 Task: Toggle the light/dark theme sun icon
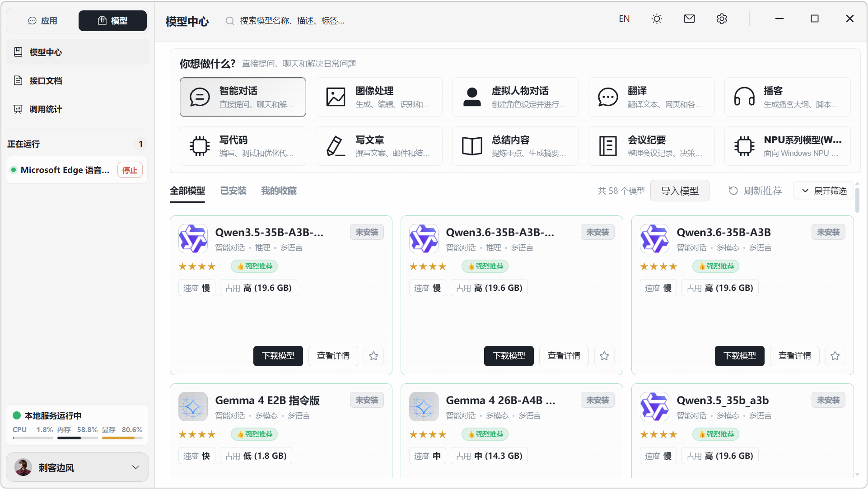click(x=657, y=19)
